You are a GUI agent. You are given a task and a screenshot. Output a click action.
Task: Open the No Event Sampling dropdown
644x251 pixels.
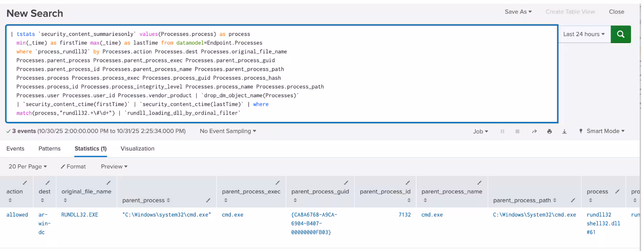click(228, 131)
